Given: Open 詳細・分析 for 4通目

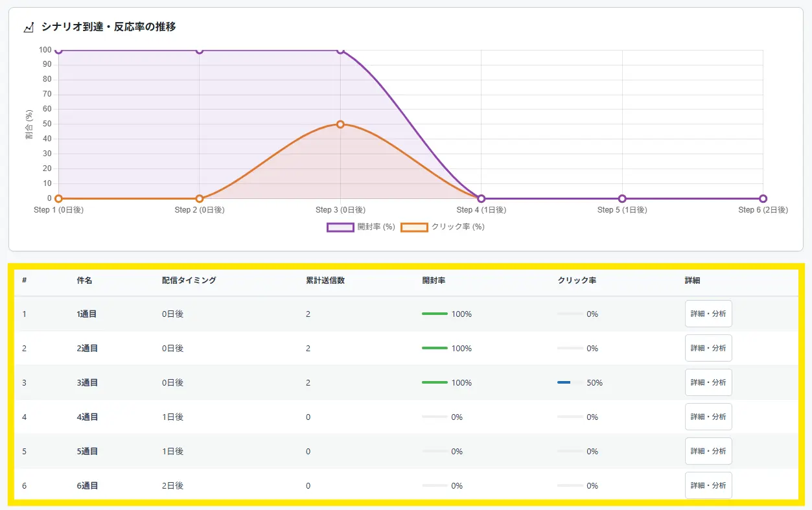Looking at the screenshot, I should click(708, 417).
